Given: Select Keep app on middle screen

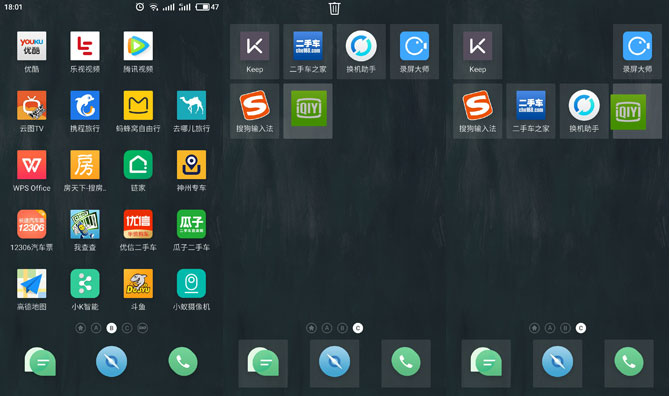Looking at the screenshot, I should tap(255, 51).
